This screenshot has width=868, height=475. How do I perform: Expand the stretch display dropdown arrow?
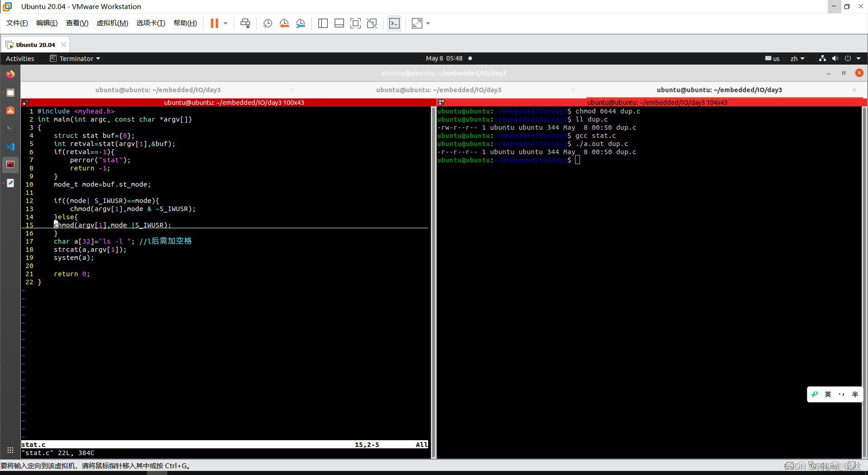[x=428, y=24]
